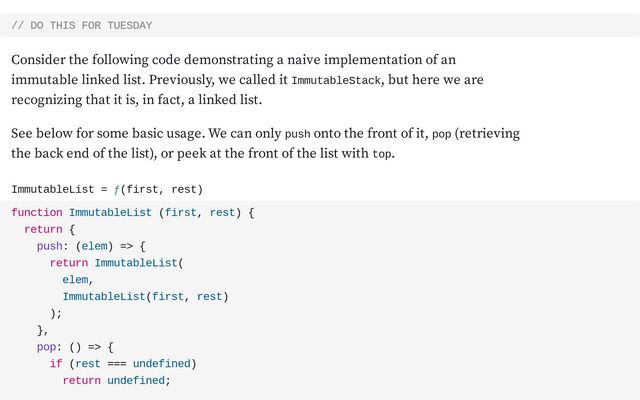Viewport: 640px width, 400px height.
Task: Click the 'ImmutableList(first, rest)' nested call line
Action: [145, 296]
